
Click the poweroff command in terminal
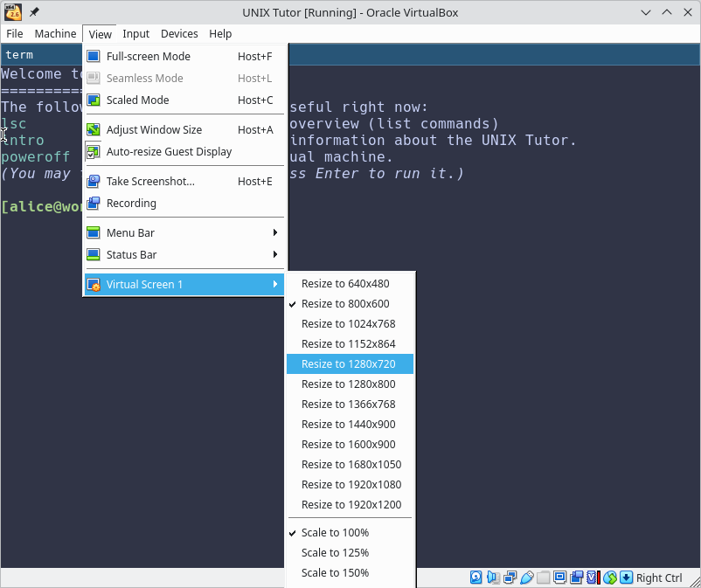[x=35, y=157]
